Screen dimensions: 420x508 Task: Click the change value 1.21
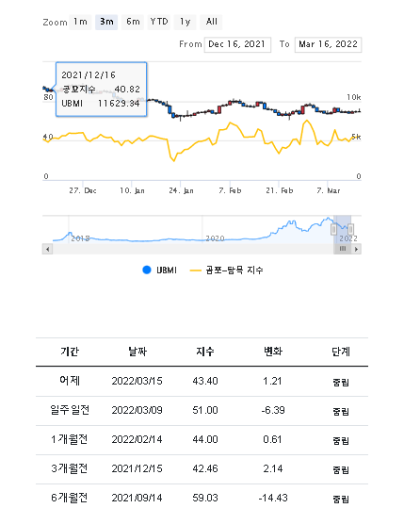272,381
